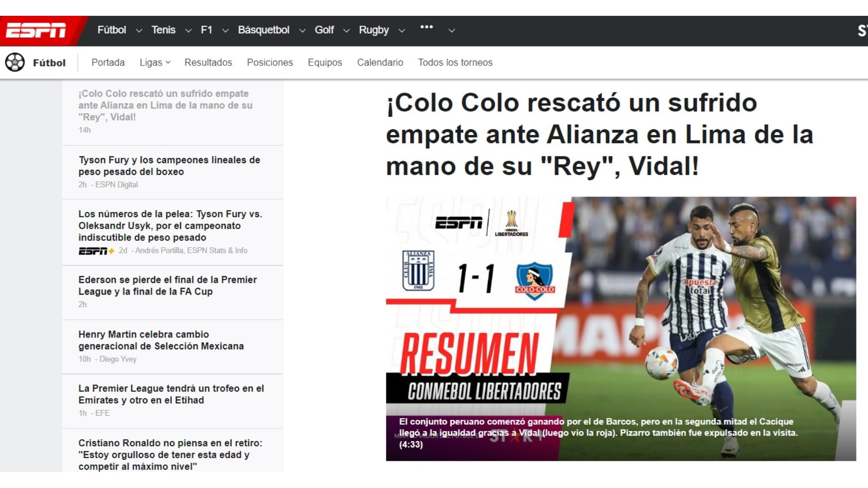Click 'Andrés Portilla, ESPN Stats & Info' byline
The height and width of the screenshot is (488, 868).
tap(191, 251)
